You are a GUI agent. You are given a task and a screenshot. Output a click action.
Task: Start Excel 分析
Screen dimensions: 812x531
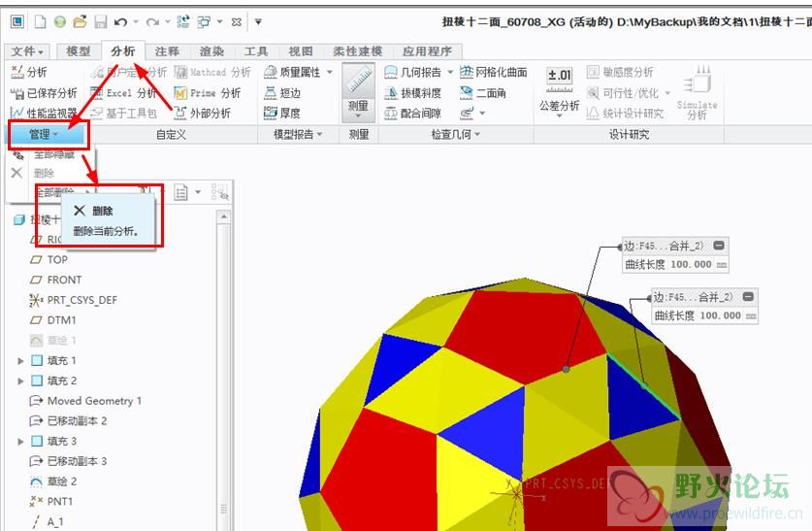point(123,93)
